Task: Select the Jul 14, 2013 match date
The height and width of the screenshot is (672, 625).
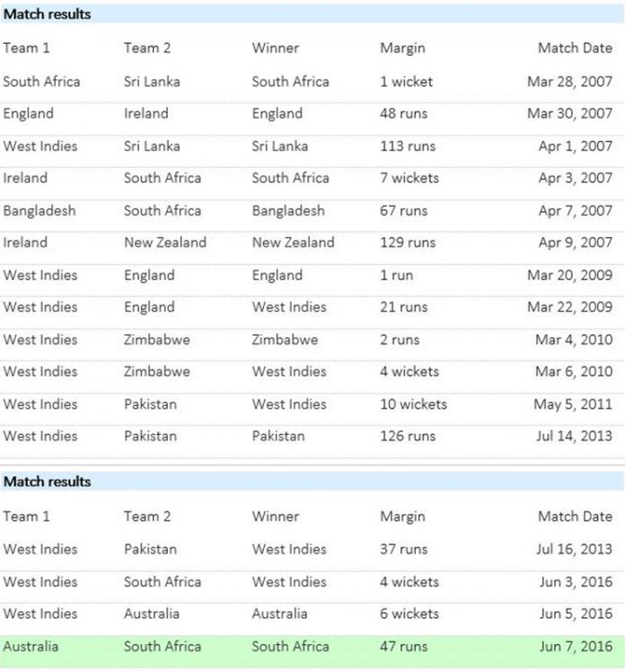Action: pos(574,437)
